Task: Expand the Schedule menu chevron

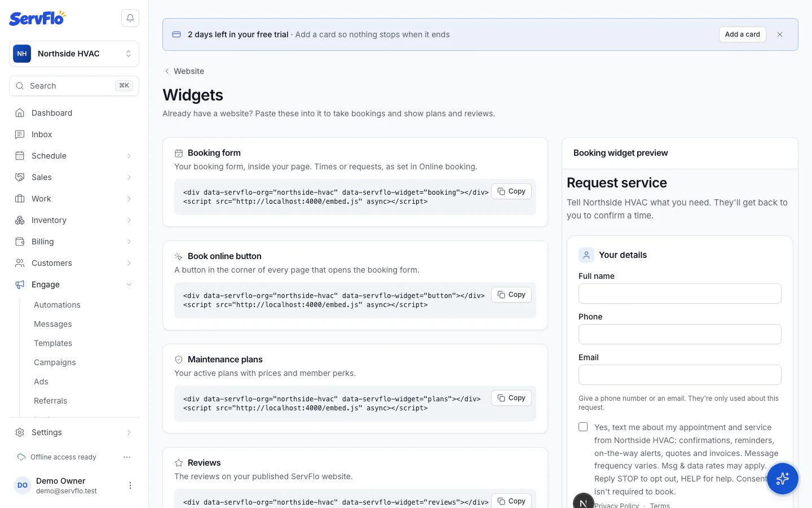Action: [129, 156]
